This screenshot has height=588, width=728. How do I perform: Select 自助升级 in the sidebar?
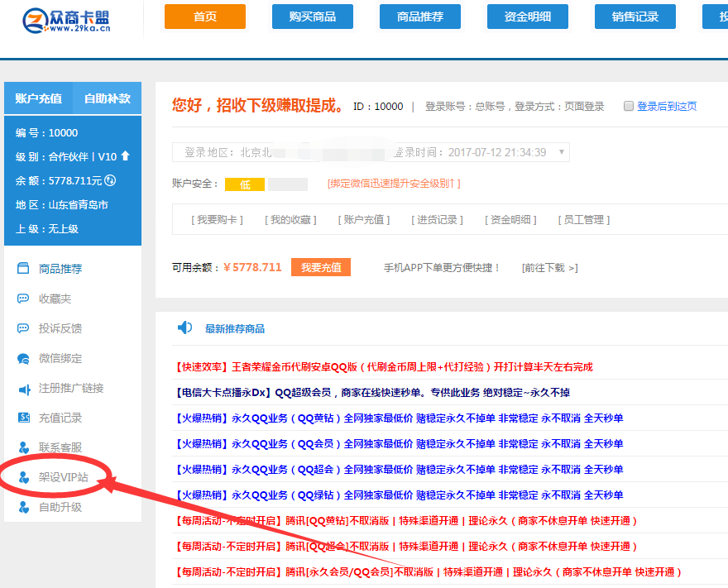click(60, 507)
